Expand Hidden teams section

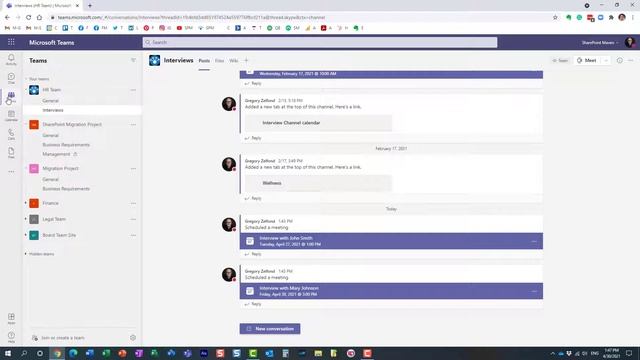coord(25,254)
